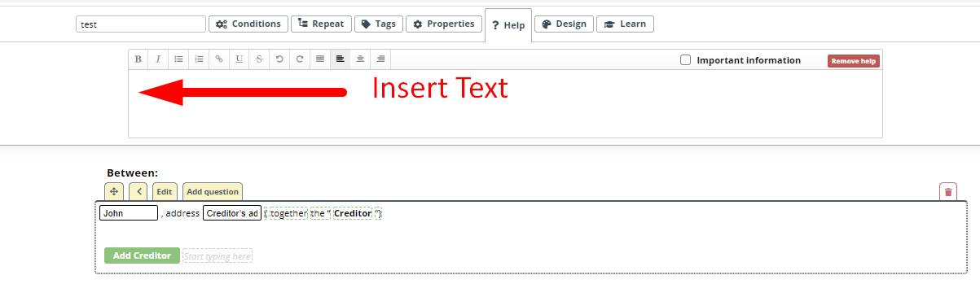Click inside the help text editor area
Screen dimensions: 980x297
[x=505, y=103]
